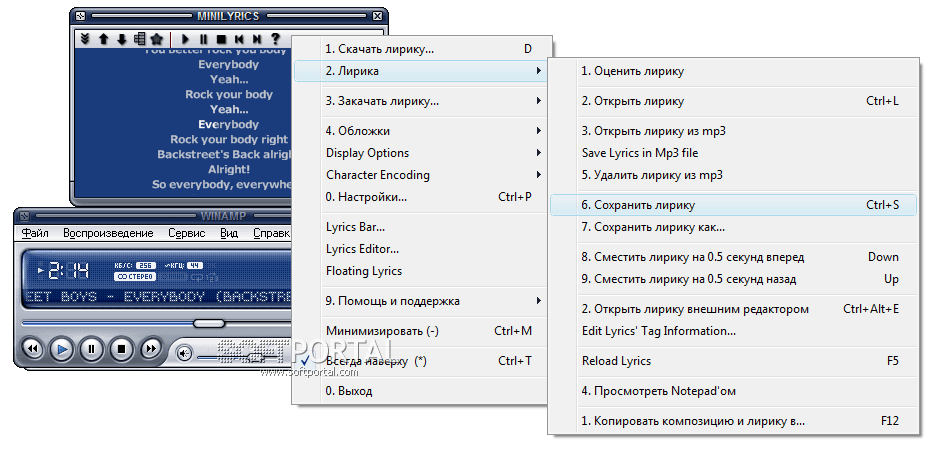The image size is (931, 455).
Task: Click the MiniLyrics title bar system menu icon
Action: pyautogui.click(x=81, y=16)
